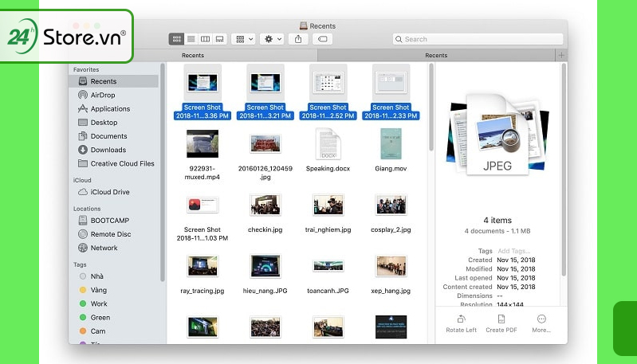The width and height of the screenshot is (637, 364).
Task: Click the preview pane scrollbar
Action: click(x=564, y=170)
